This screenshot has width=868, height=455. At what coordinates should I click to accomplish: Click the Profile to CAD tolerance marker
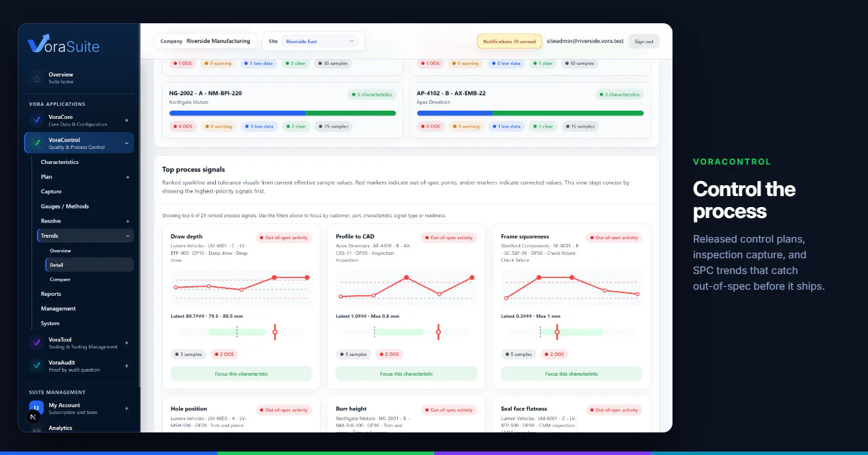[438, 332]
